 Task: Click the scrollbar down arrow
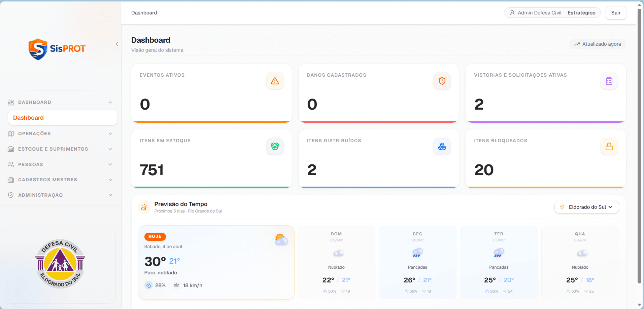639,305
